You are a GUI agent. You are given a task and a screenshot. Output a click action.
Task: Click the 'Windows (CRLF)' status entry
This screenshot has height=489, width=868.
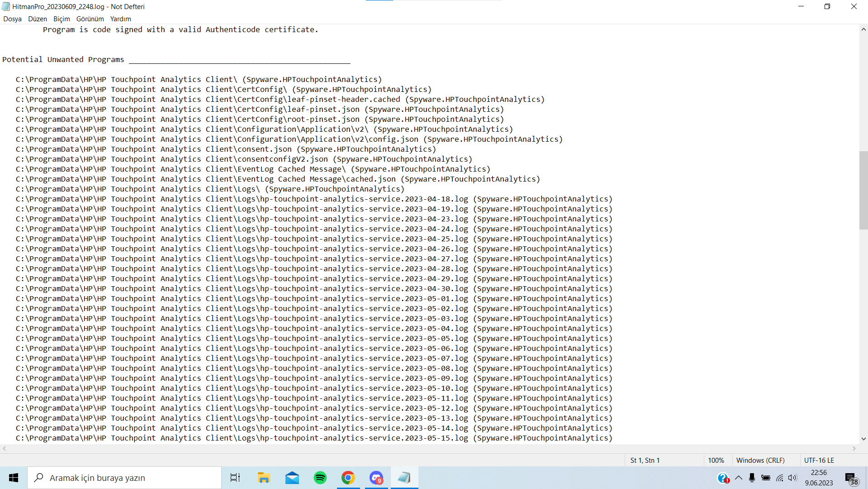tap(760, 460)
